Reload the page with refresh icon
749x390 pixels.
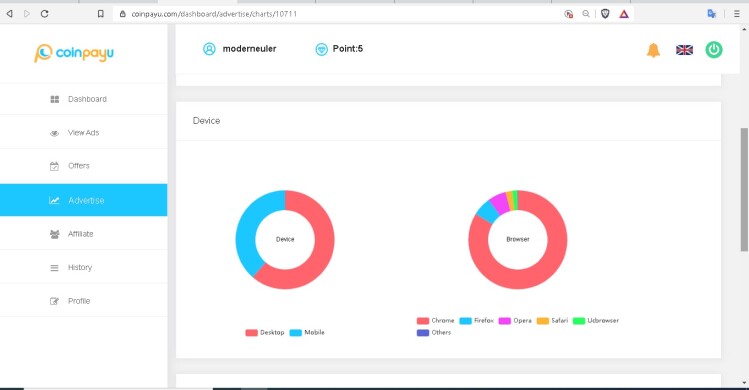click(44, 14)
